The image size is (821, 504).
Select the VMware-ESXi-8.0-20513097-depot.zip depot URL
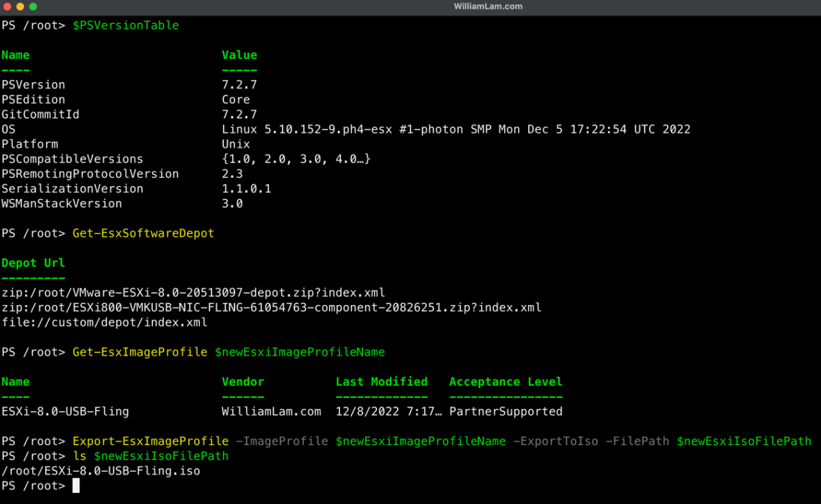(194, 293)
